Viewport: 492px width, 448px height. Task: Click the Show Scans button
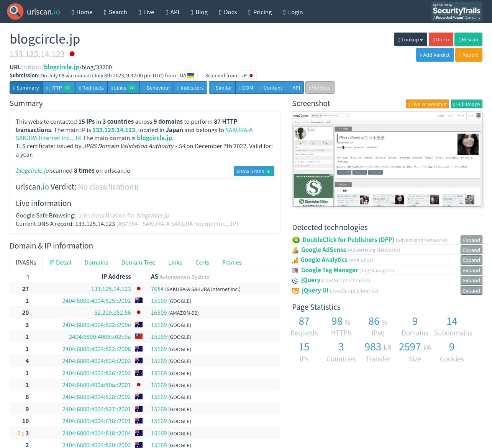(254, 171)
